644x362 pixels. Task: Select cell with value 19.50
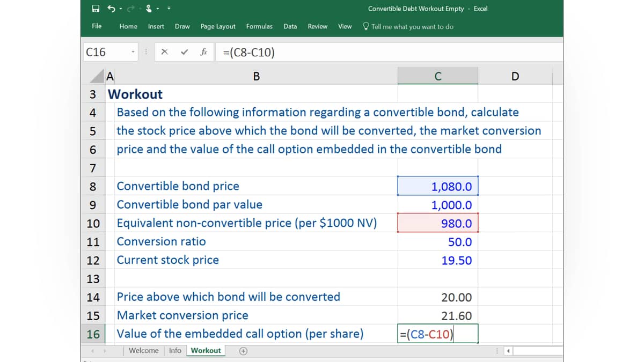tap(438, 261)
